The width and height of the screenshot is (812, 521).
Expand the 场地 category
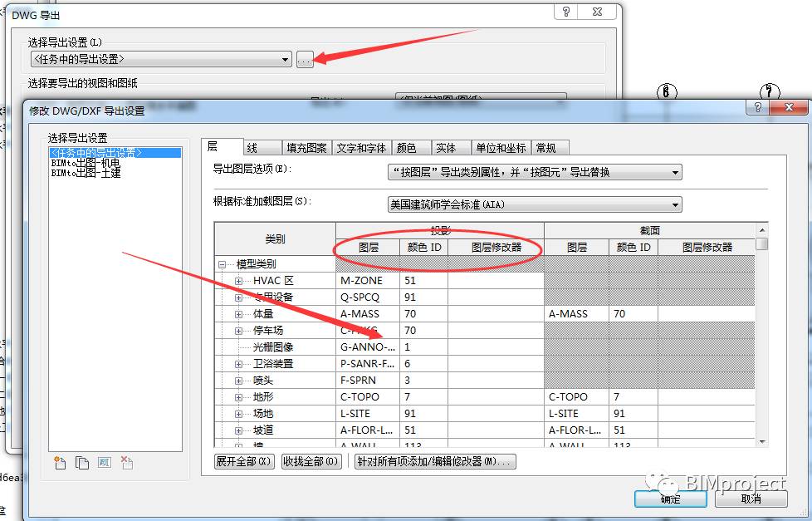coord(239,414)
